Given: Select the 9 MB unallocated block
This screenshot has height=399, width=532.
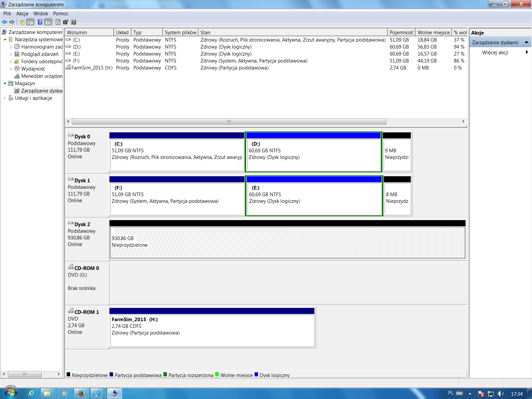Looking at the screenshot, I should 397,152.
